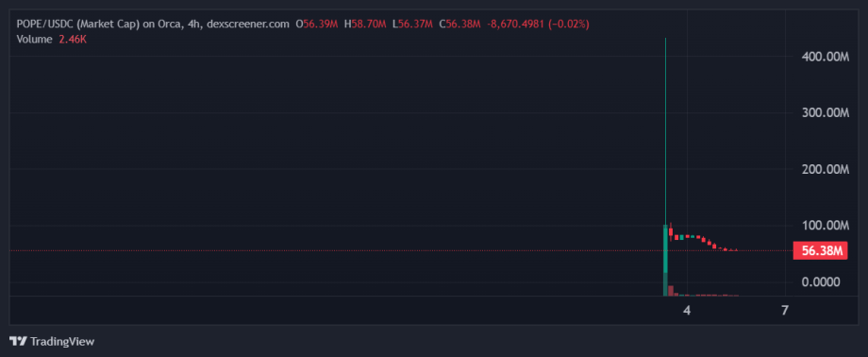Viewport: 868px width, 357px height.
Task: Click date label 4 on time axis
Action: [687, 311]
